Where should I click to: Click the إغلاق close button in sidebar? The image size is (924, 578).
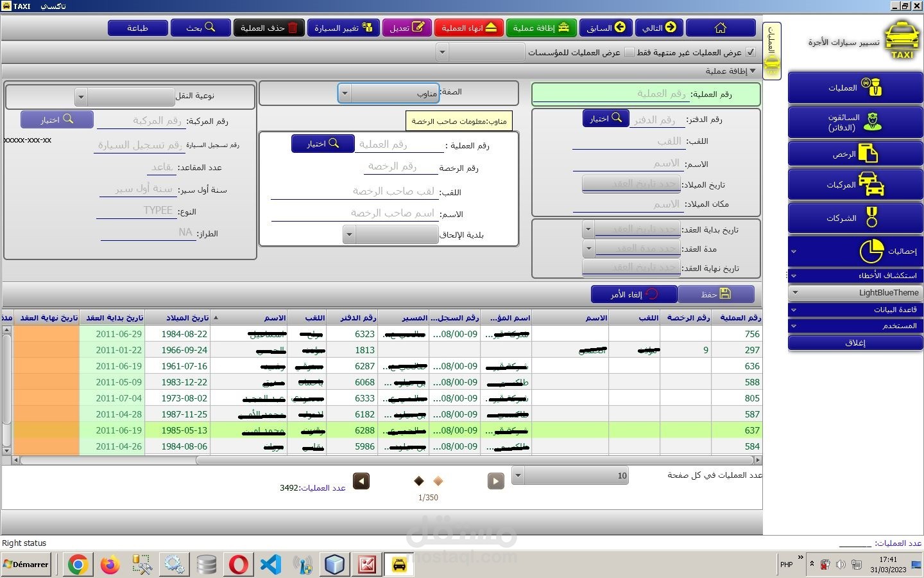[855, 343]
